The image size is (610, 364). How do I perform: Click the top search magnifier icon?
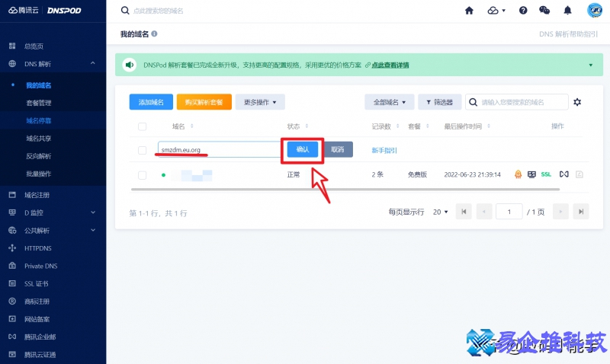tap(125, 11)
